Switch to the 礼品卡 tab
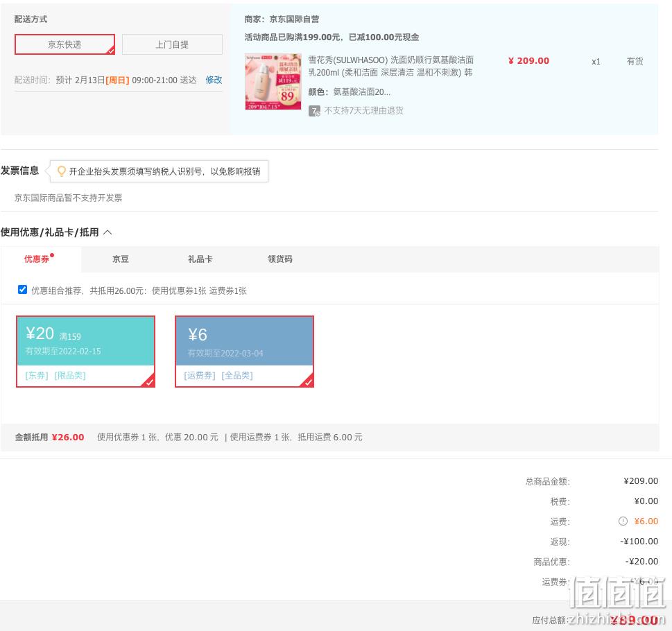Image resolution: width=672 pixels, height=631 pixels. pos(200,259)
